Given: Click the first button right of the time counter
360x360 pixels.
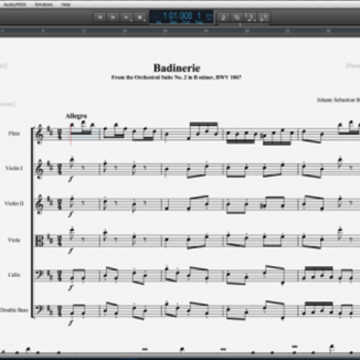Looking at the screenshot, I should pos(224,17).
